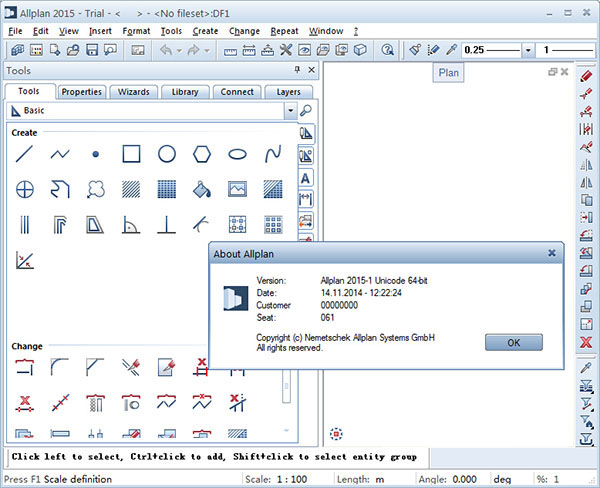Select the Spline curve tool
Image resolution: width=600 pixels, height=488 pixels.
point(273,154)
